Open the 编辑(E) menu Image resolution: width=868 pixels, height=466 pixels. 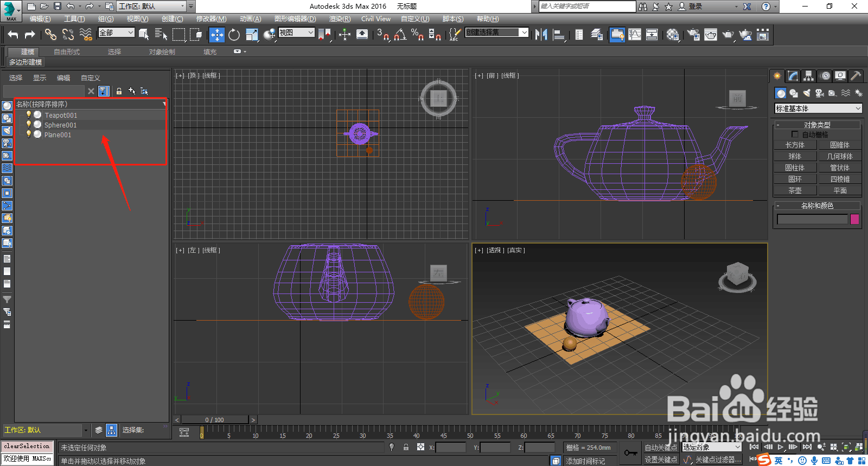[40, 18]
